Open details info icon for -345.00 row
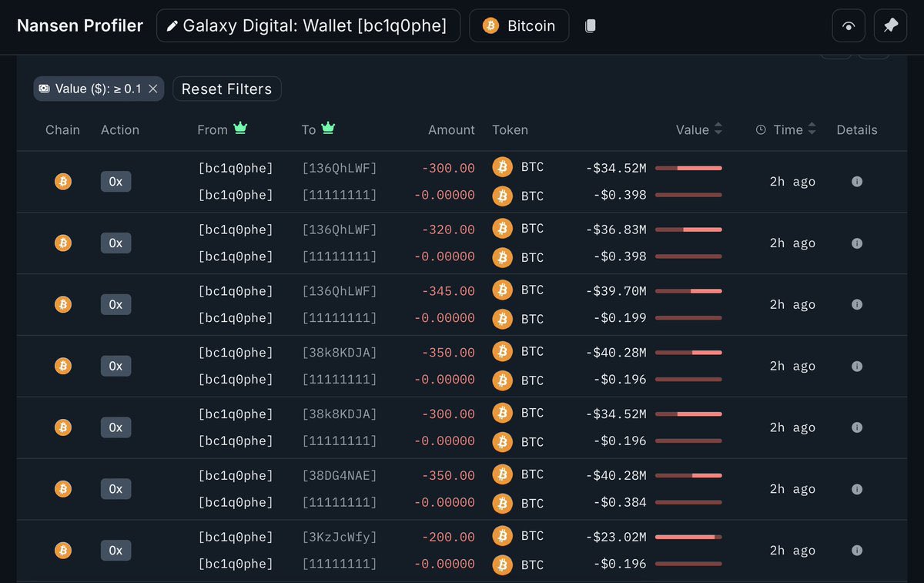The height and width of the screenshot is (583, 924). [x=857, y=305]
